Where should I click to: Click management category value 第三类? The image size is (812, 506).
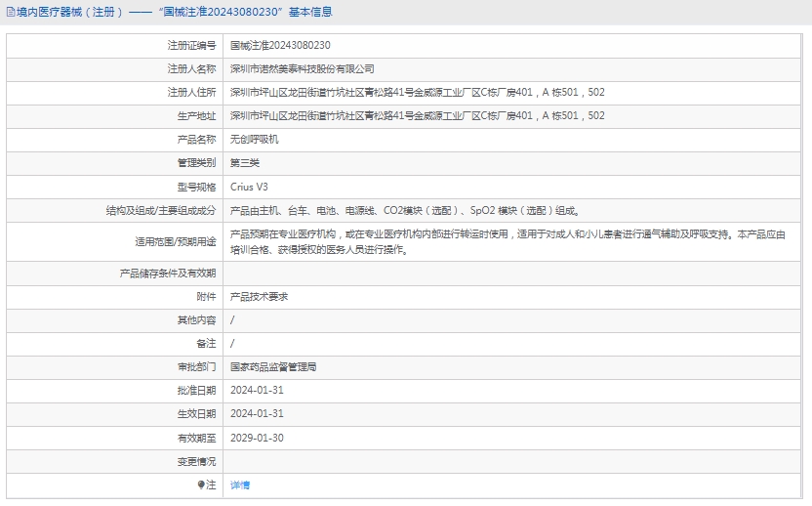click(x=245, y=163)
